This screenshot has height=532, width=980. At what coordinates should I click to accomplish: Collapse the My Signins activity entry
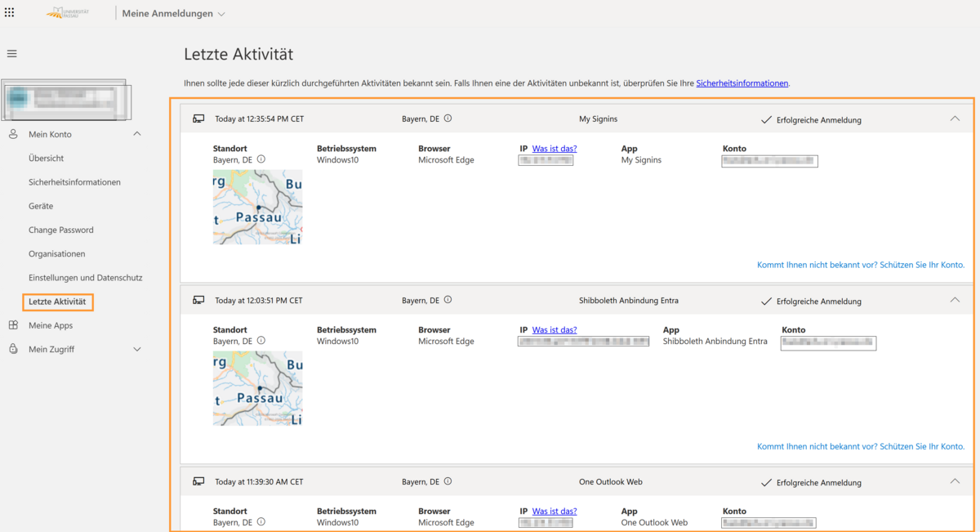click(x=955, y=118)
